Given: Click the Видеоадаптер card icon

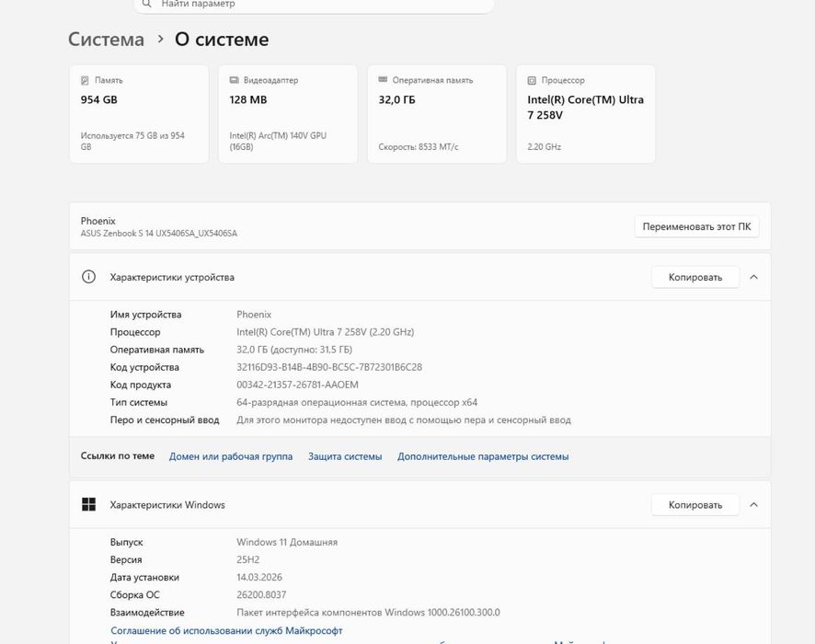Looking at the screenshot, I should pos(234,80).
